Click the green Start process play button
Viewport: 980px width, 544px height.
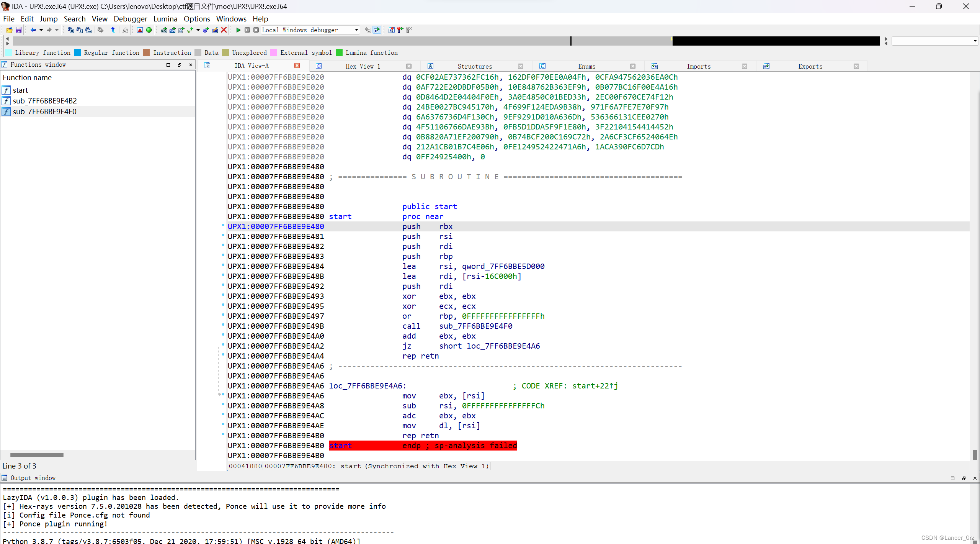(x=238, y=30)
